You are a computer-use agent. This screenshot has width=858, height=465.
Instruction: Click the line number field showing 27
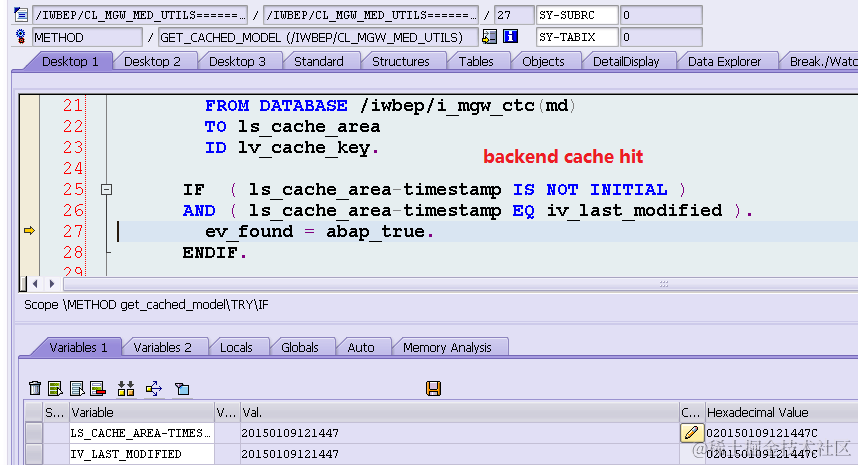click(x=514, y=15)
